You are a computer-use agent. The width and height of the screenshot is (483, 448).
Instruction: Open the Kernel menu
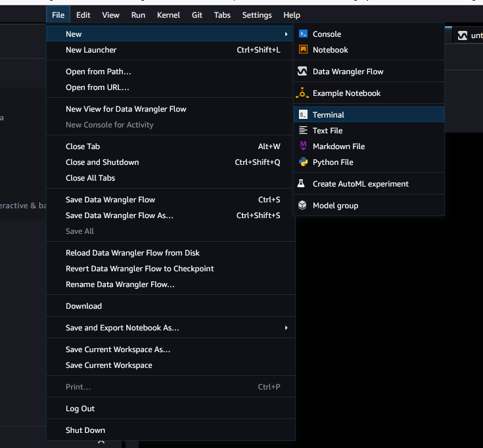click(x=168, y=15)
